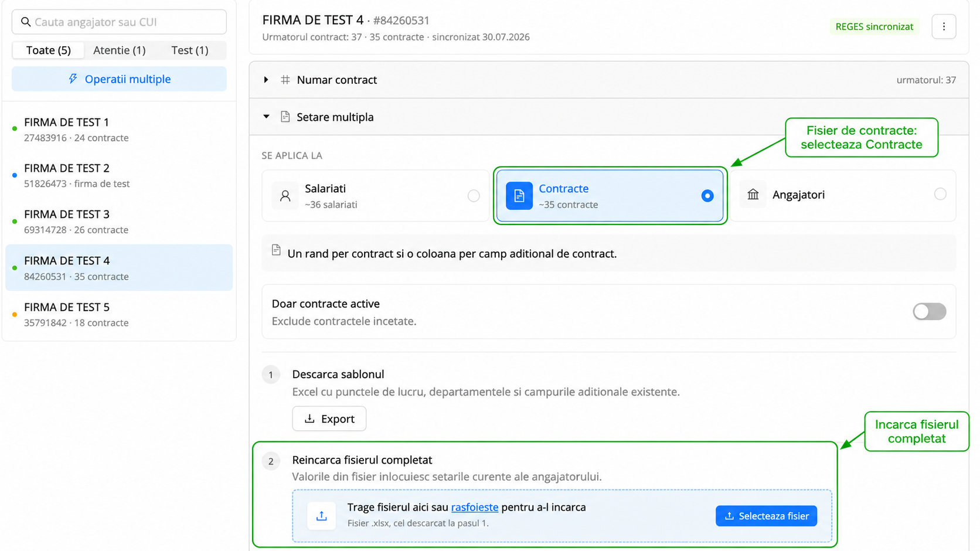
Task: Click the institution icon in Angajatori card
Action: 753,194
